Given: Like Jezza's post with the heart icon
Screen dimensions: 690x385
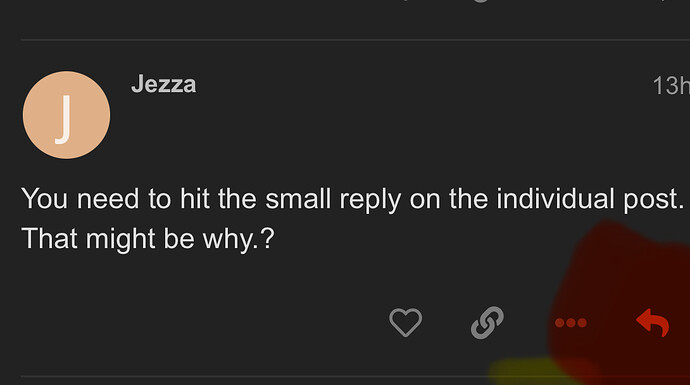Looking at the screenshot, I should 405,322.
